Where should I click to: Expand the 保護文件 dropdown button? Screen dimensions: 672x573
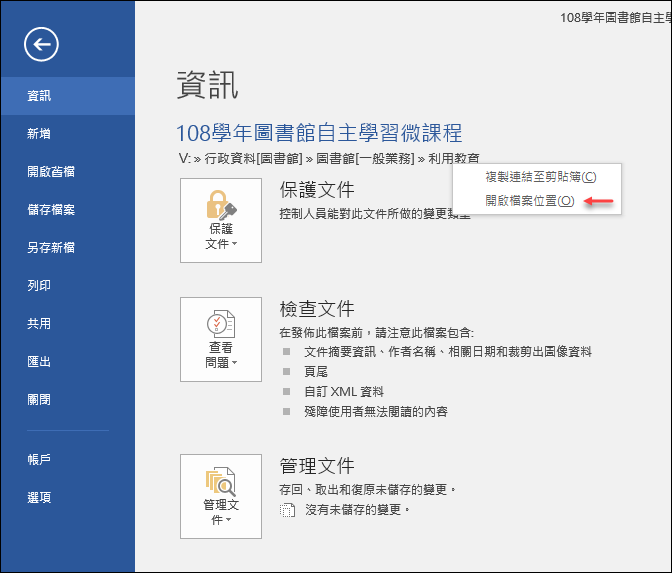[x=221, y=220]
